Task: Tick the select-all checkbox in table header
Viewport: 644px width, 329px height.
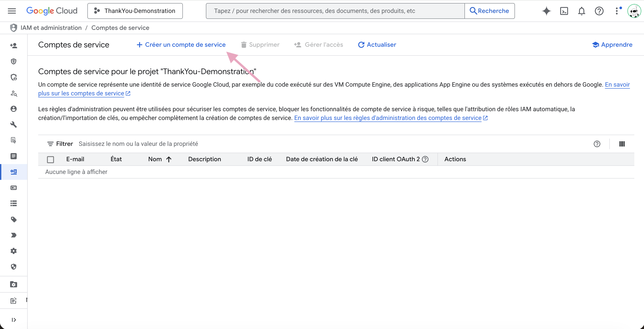Action: (50, 159)
